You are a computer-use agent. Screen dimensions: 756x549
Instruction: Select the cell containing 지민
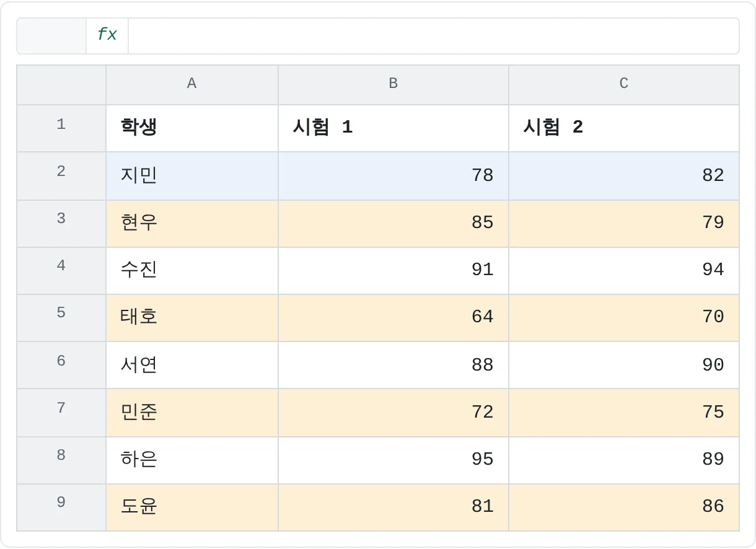coord(192,176)
